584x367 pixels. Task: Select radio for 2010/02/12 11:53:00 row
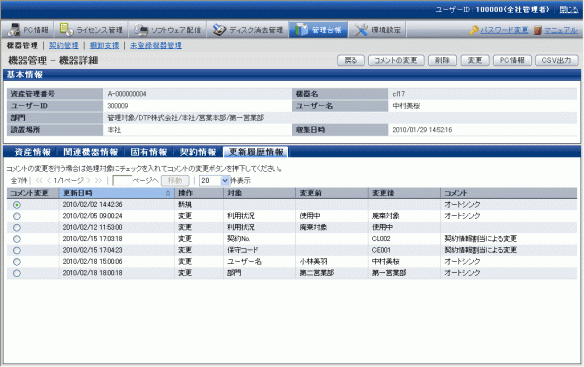(x=17, y=228)
